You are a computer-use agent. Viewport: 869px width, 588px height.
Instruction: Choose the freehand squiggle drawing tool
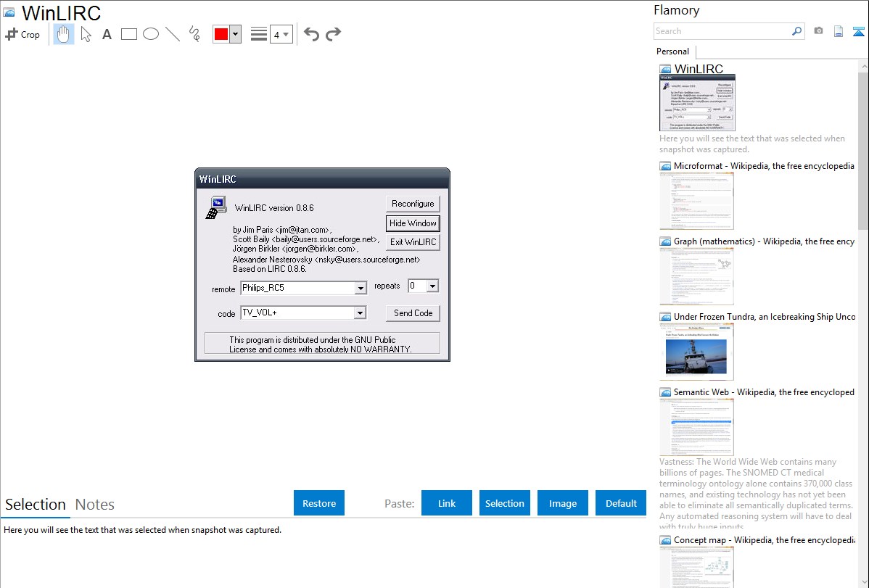pyautogui.click(x=194, y=34)
